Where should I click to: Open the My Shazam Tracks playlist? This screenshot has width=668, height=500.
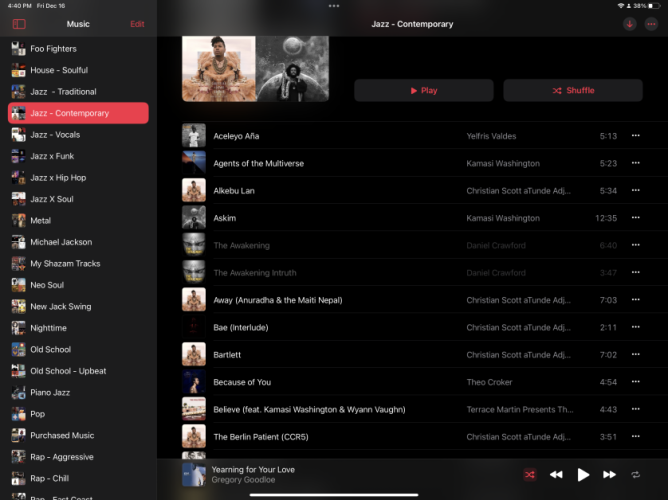tap(78, 264)
